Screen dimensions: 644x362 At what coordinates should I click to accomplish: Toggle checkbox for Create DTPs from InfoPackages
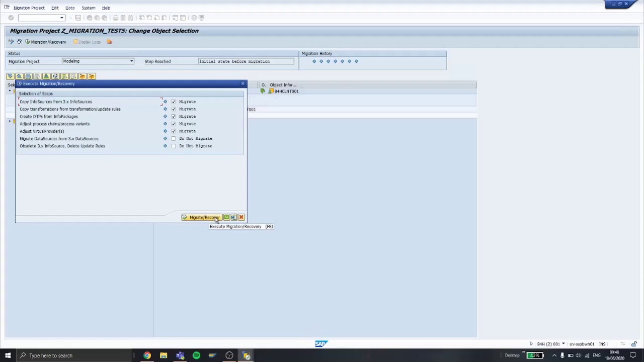point(174,116)
